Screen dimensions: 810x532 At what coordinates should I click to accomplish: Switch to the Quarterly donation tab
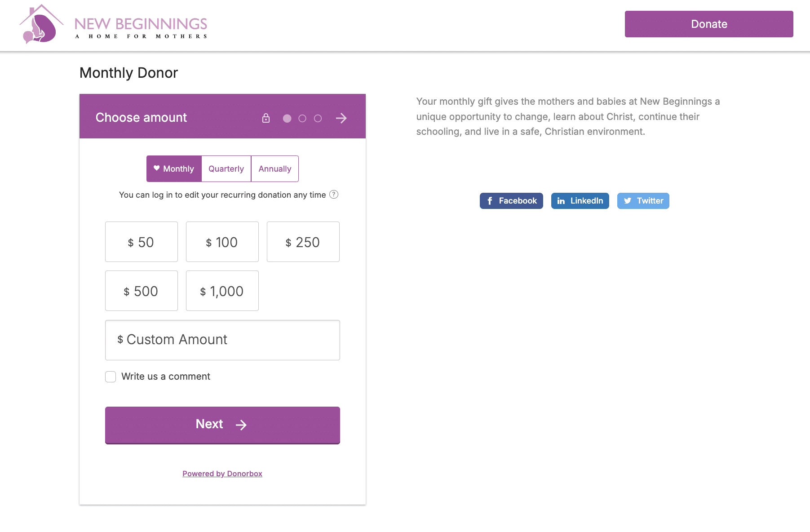point(226,168)
